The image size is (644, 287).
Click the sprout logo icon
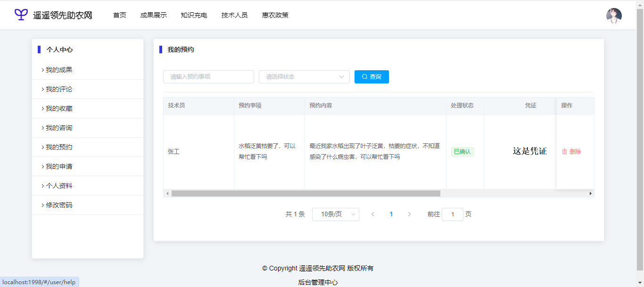21,15
